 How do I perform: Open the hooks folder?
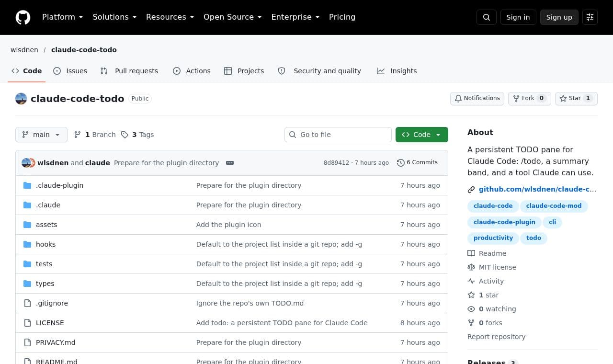click(45, 244)
